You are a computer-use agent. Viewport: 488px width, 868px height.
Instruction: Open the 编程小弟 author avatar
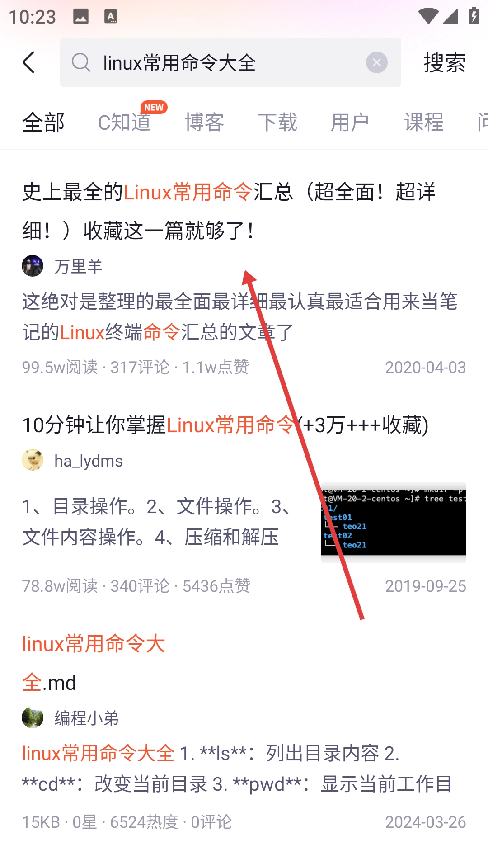33,717
